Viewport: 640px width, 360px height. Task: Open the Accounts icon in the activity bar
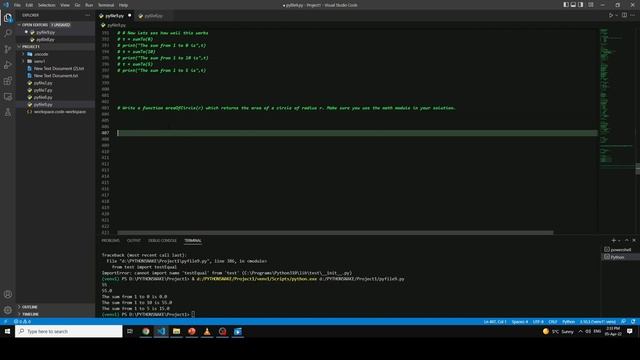(x=8, y=294)
